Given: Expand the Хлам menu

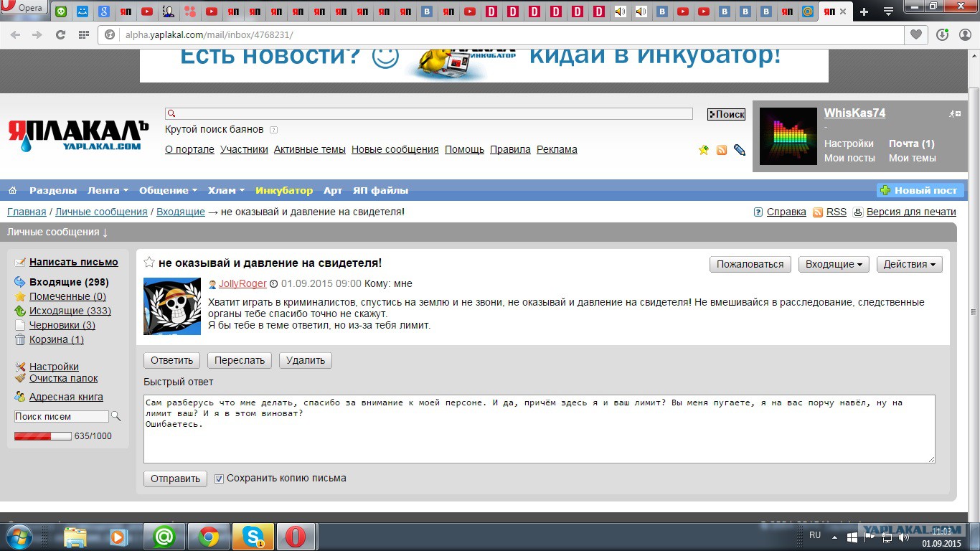Looking at the screenshot, I should click(x=226, y=190).
